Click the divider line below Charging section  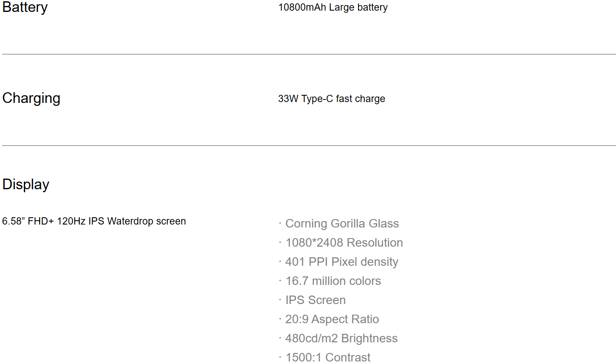309,145
